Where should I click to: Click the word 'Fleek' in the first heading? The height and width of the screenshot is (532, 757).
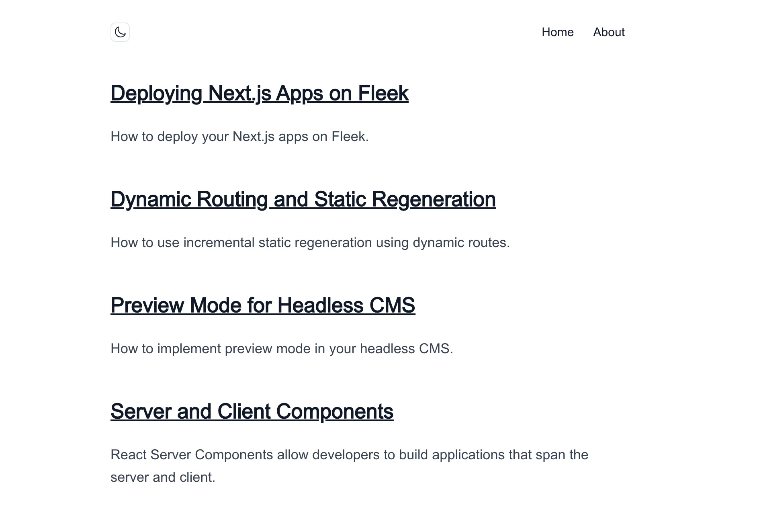click(x=383, y=93)
